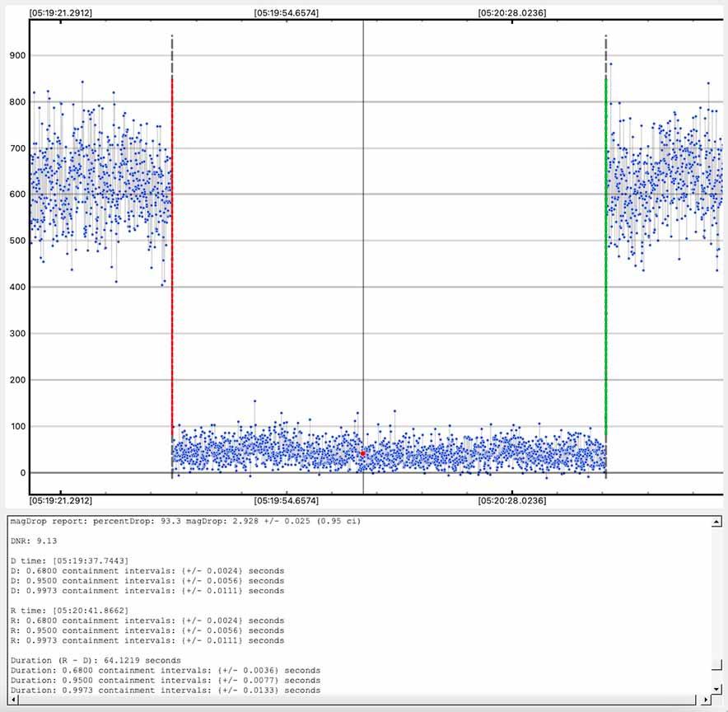This screenshot has width=728, height=712.
Task: Click the y-axis label 0
Action: point(23,473)
